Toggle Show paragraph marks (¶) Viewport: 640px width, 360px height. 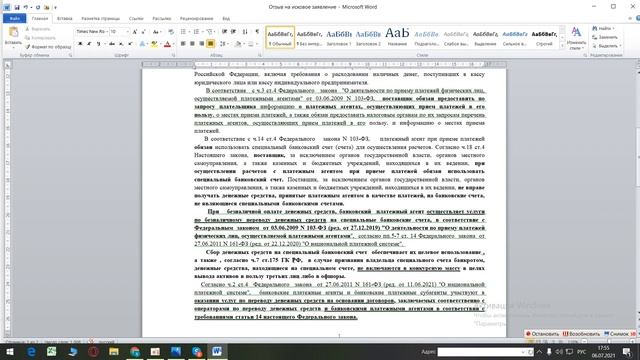(257, 31)
